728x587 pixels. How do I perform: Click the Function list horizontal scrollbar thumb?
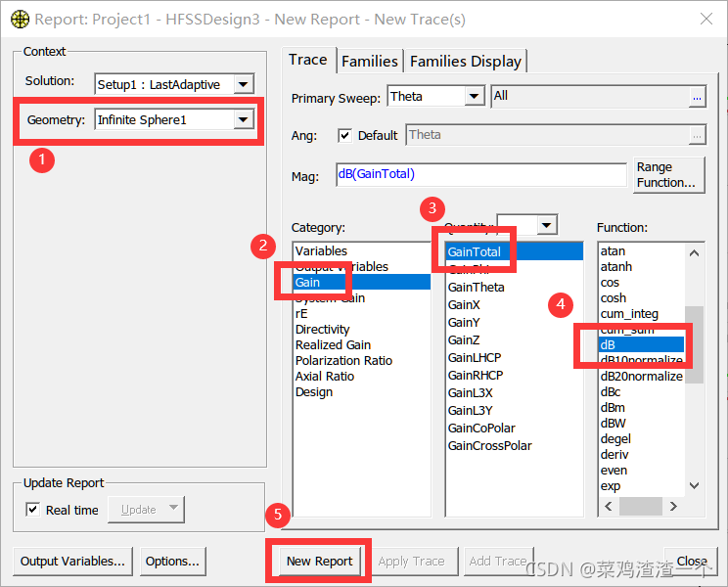(641, 506)
